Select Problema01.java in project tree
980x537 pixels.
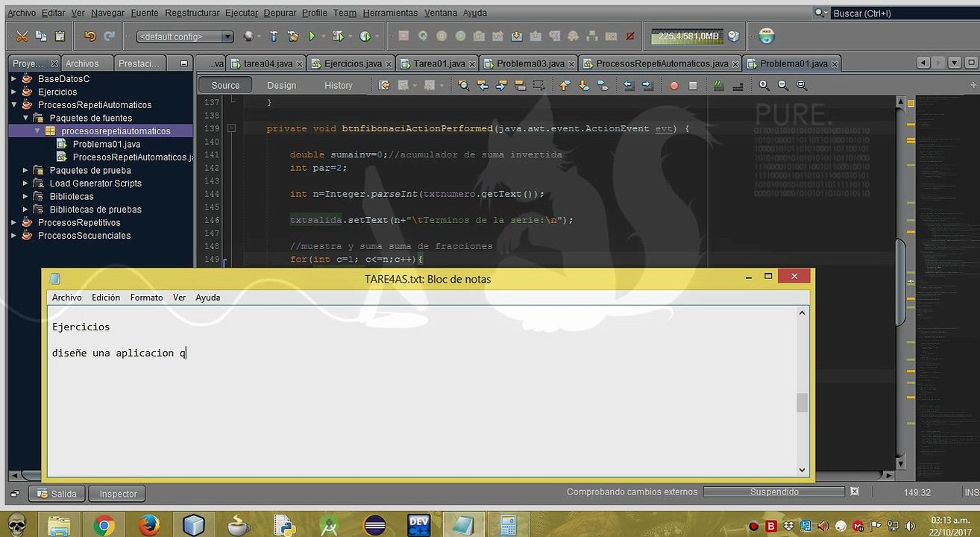point(107,144)
